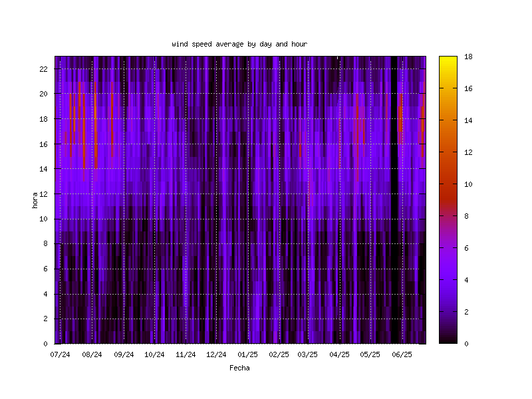Screen dimensions: 532x399
Task: Select the 01/25 date tick label
Action: tap(247, 354)
